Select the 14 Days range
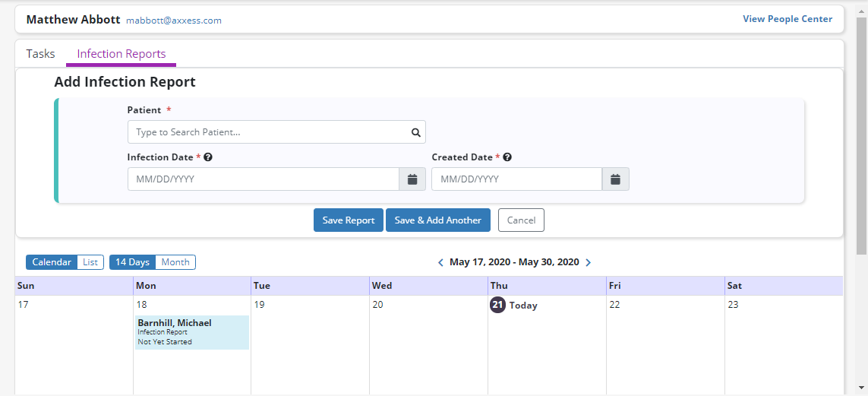 [133, 262]
